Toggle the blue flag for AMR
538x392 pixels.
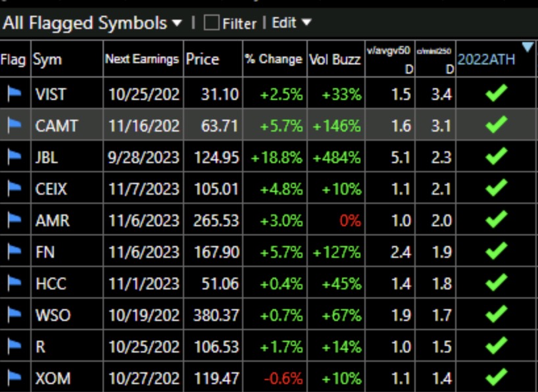[x=14, y=220]
